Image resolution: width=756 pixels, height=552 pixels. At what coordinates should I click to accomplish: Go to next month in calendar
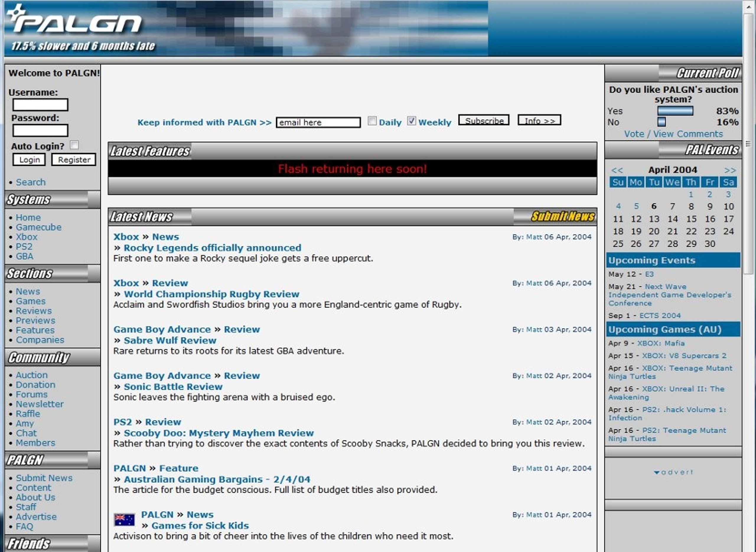[730, 170]
